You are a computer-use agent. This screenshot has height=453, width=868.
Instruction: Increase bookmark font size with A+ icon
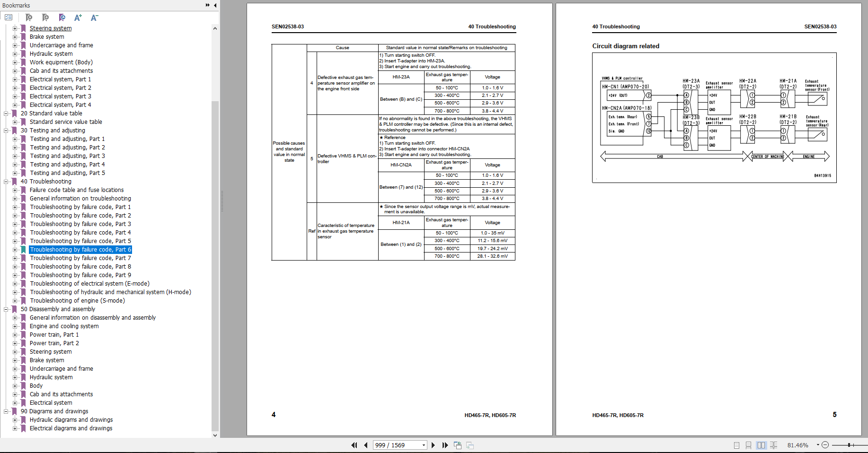coord(78,17)
